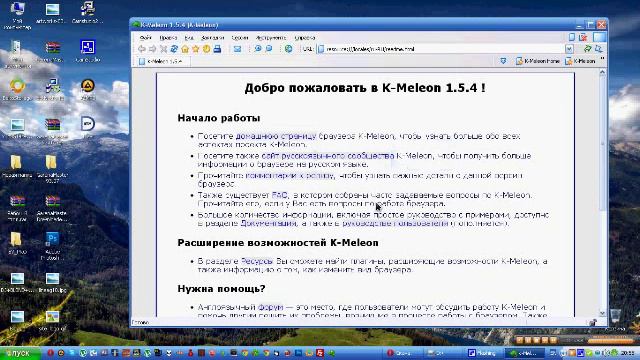Screen dimensions: 640x360
Task: Follow the сайт русскоязычного сообщества link
Action: [328, 156]
